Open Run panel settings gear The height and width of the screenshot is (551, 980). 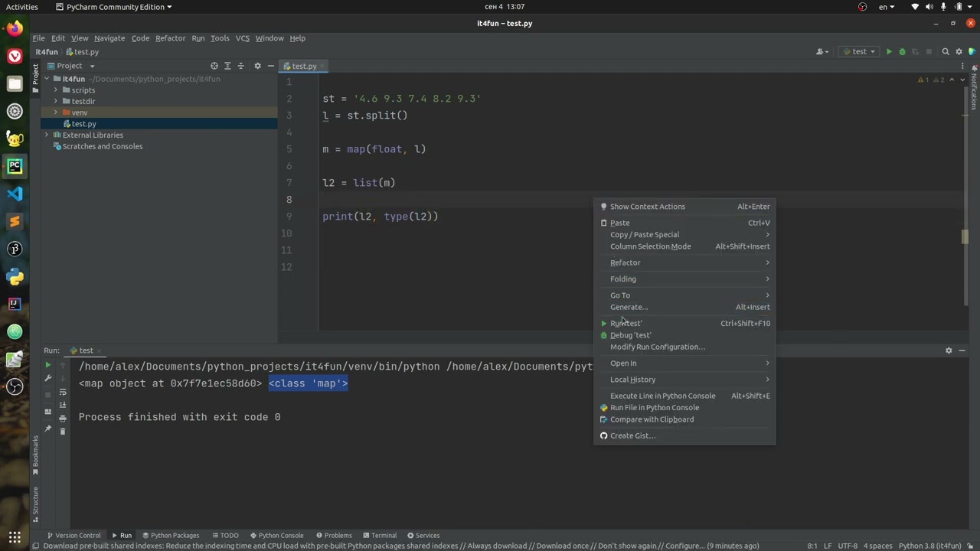(949, 350)
